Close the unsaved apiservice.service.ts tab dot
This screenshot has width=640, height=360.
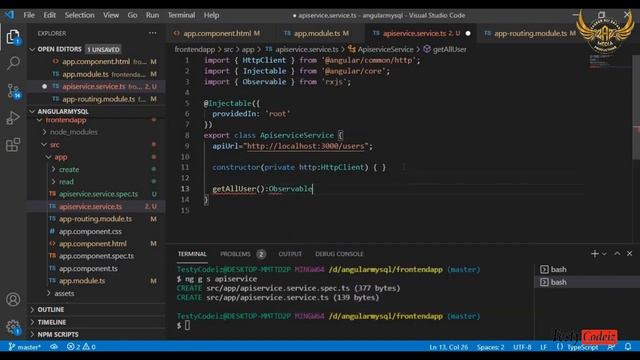[468, 33]
